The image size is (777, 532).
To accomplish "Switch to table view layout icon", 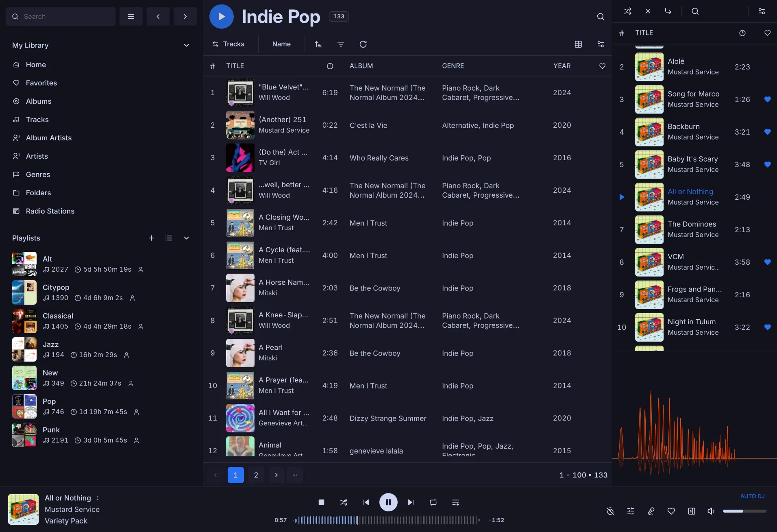I will coord(578,44).
